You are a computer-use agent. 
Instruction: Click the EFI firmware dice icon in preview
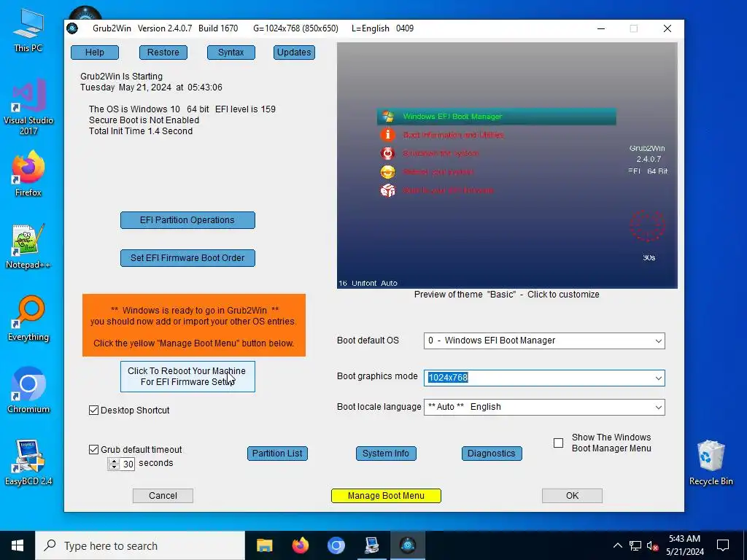coord(388,190)
